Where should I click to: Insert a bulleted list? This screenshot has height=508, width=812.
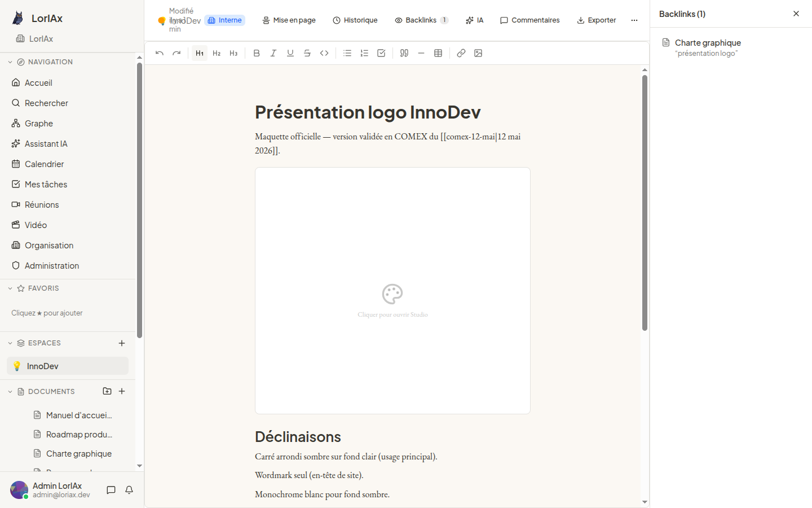[x=347, y=53]
